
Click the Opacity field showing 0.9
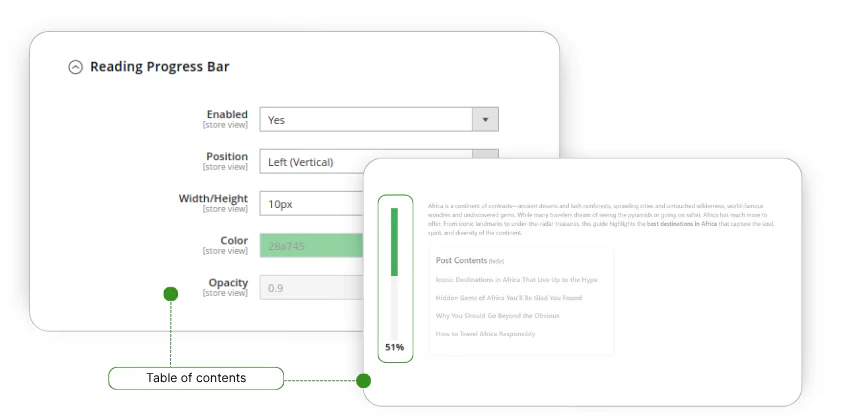[311, 288]
